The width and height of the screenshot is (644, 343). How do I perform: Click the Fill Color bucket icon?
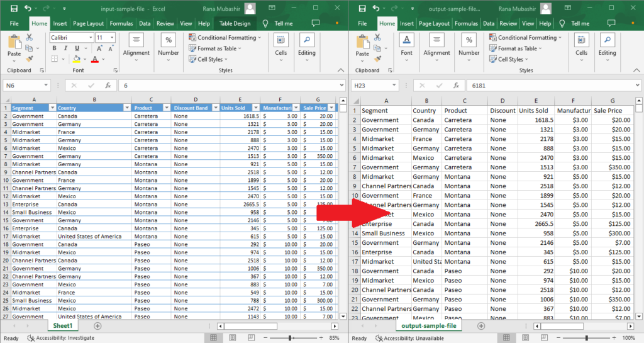(x=77, y=59)
